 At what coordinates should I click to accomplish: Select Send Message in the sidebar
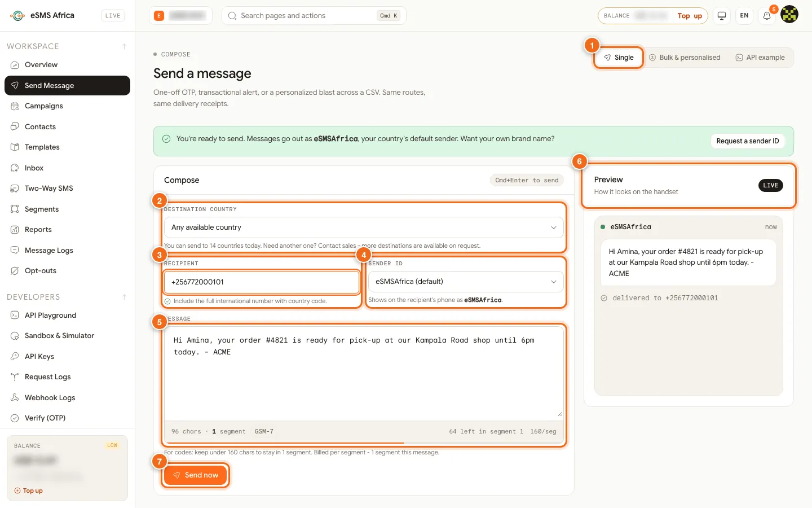(x=67, y=86)
